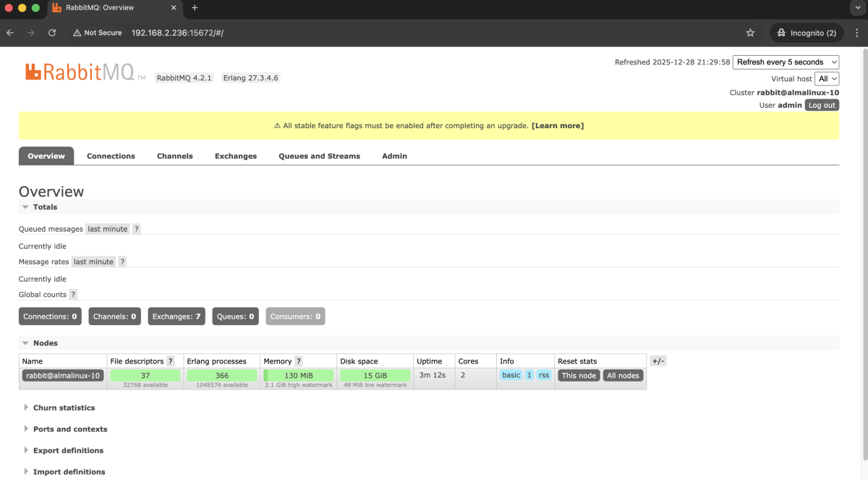Click the help icon next to Queued messages
868x480 pixels.
point(136,229)
